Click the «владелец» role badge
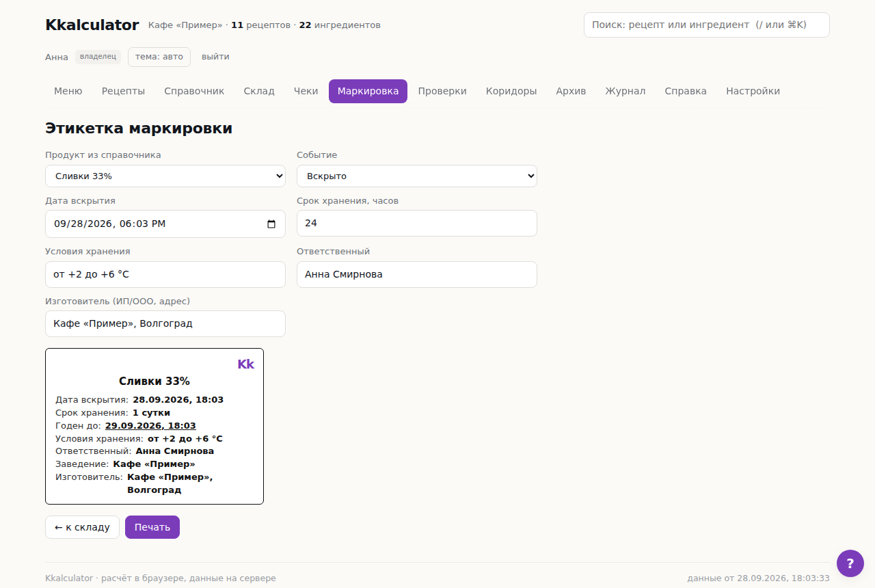The width and height of the screenshot is (875, 588). (x=98, y=57)
